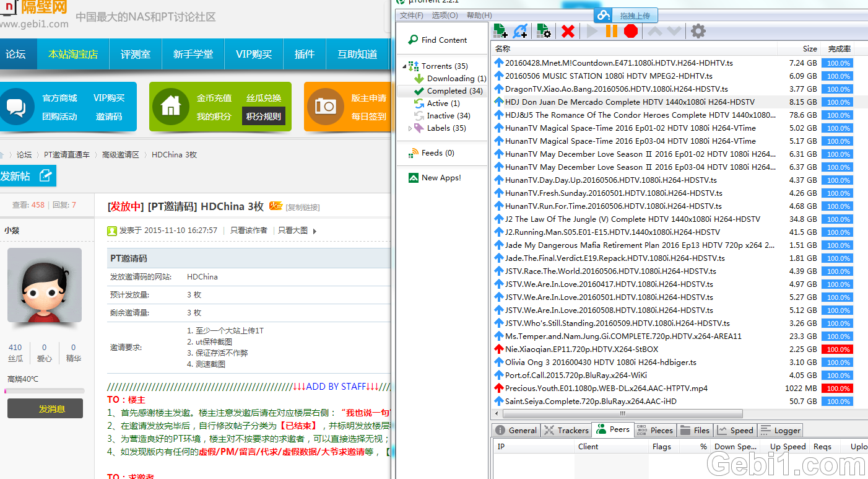Expand the Labels (35) tree node

click(x=410, y=128)
